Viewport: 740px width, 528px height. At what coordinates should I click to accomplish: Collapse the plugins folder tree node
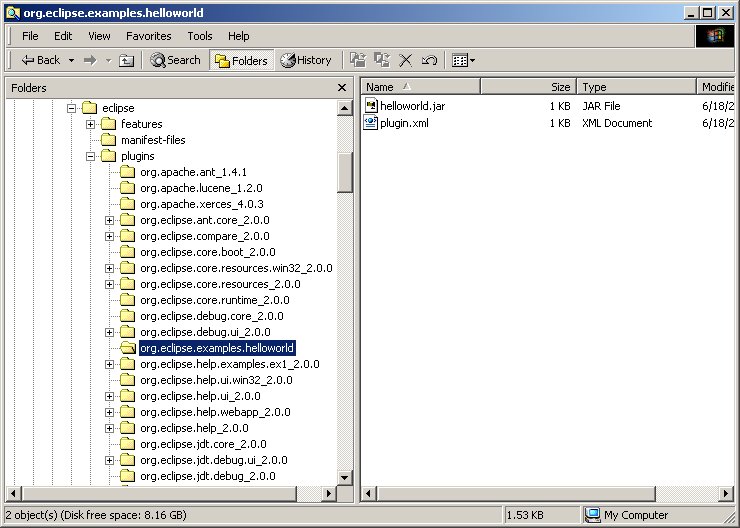coord(91,156)
